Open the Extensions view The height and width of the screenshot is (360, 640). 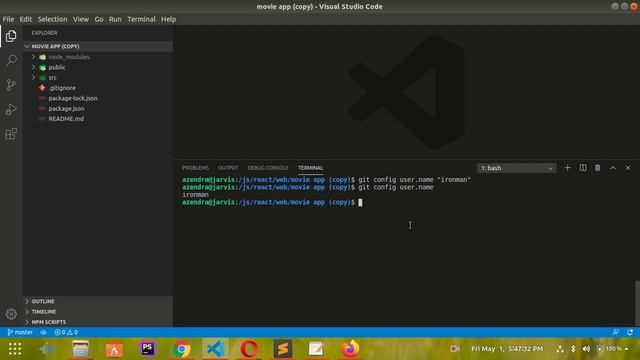(11, 134)
